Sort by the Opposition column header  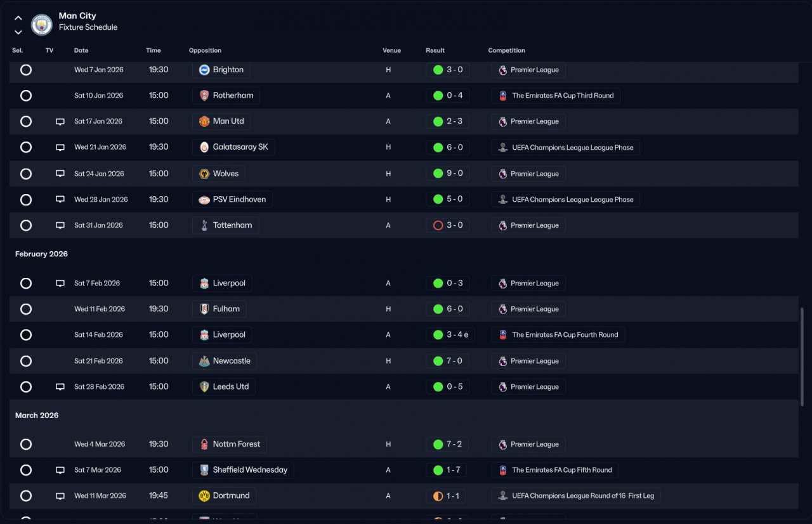pyautogui.click(x=205, y=51)
